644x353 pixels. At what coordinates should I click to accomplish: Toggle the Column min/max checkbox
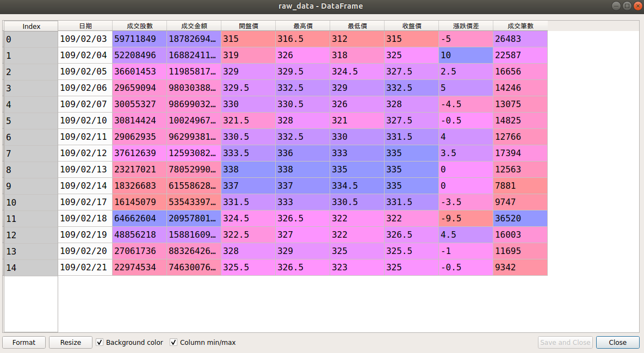pyautogui.click(x=174, y=342)
